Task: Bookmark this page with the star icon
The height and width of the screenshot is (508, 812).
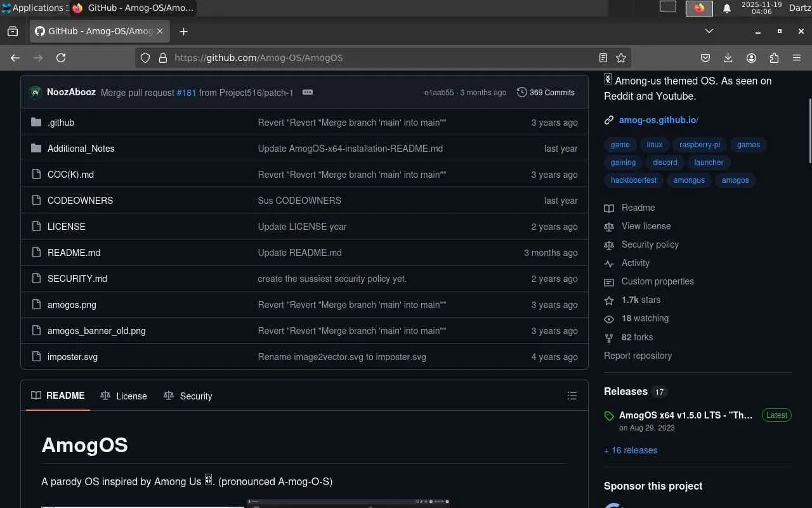Action: coord(621,58)
